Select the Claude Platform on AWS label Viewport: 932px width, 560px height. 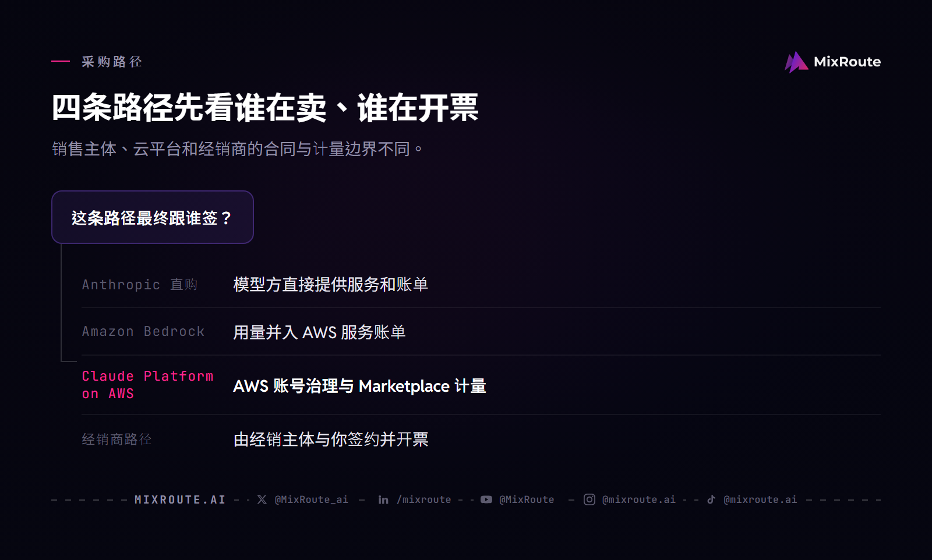click(x=148, y=385)
